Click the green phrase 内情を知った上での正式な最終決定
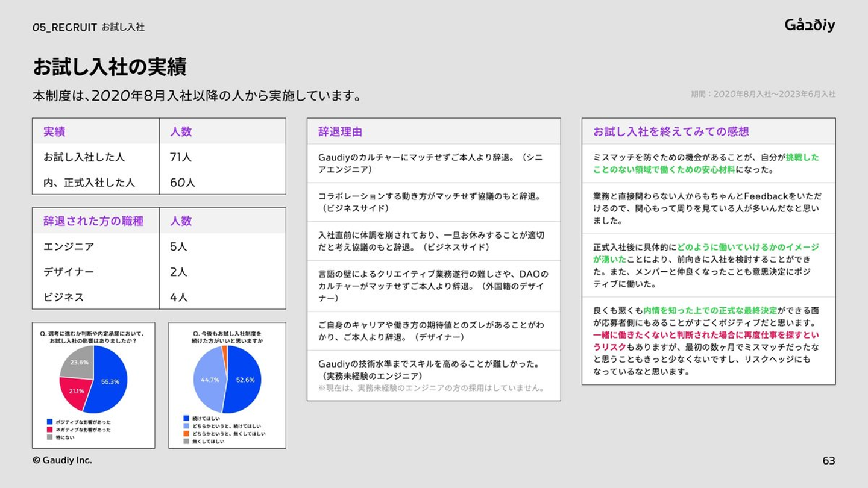The width and height of the screenshot is (868, 488). 710,311
